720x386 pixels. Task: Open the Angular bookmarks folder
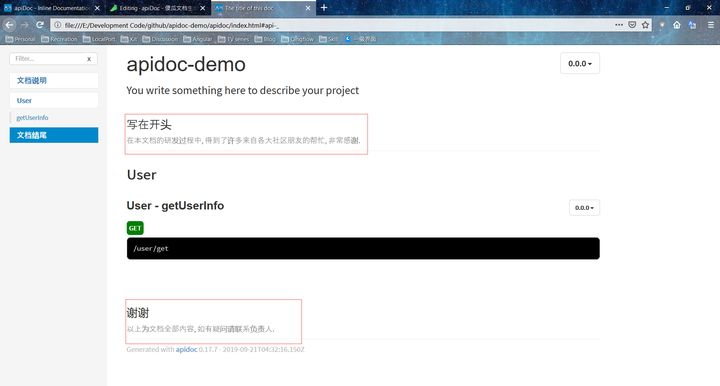[198, 39]
